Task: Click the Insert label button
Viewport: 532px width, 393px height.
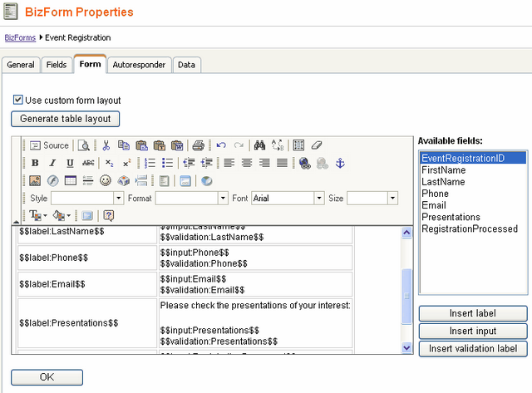Action: (473, 313)
